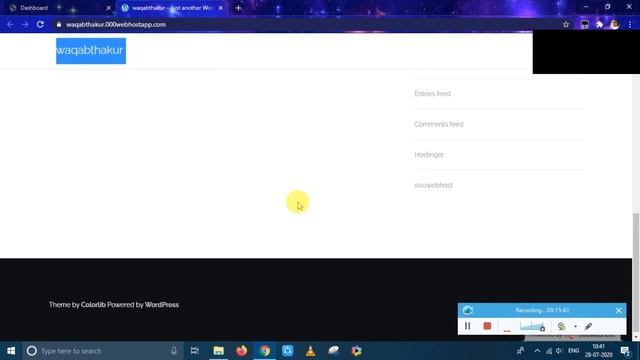The width and height of the screenshot is (640, 360).
Task: Open the 000webhost link
Action: 433,185
